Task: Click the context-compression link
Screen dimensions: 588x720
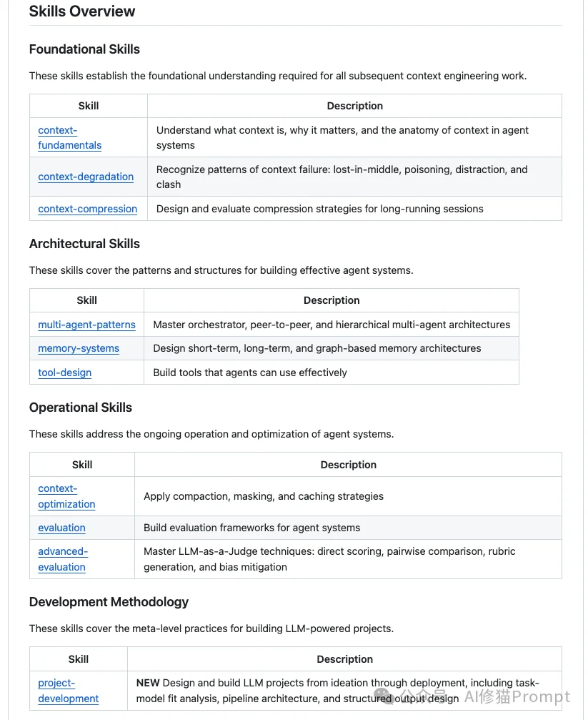Action: (87, 209)
